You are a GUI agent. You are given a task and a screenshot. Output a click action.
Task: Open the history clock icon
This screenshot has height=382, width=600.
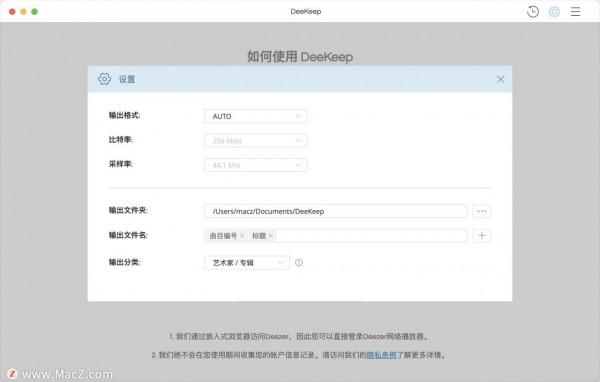[533, 11]
